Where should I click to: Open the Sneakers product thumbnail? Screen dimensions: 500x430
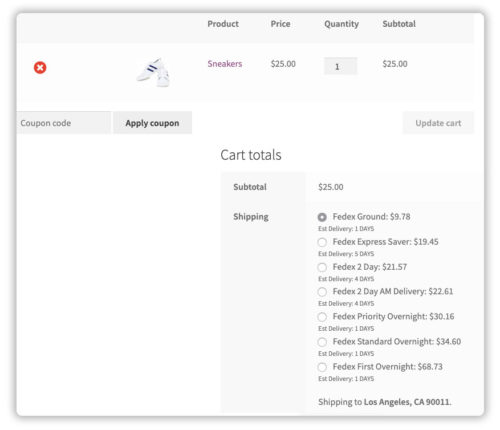pyautogui.click(x=154, y=72)
